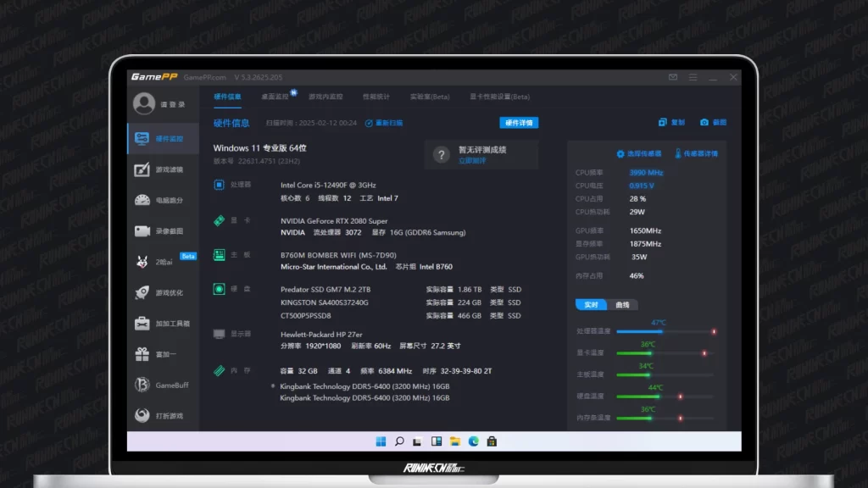Screen dimensions: 868x488
Task: Switch the chart toggle to 实时
Action: pyautogui.click(x=591, y=305)
